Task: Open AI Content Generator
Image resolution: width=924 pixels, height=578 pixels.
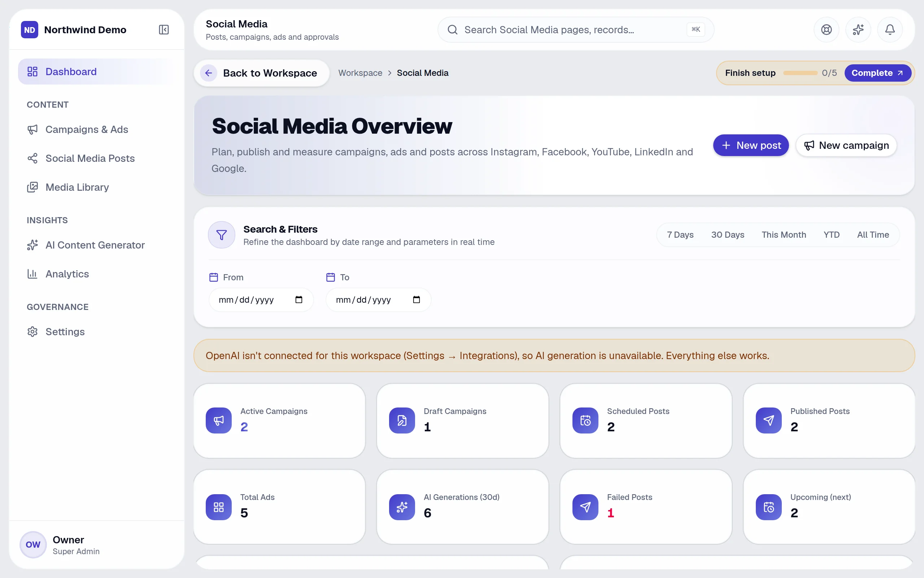Action: click(97, 245)
